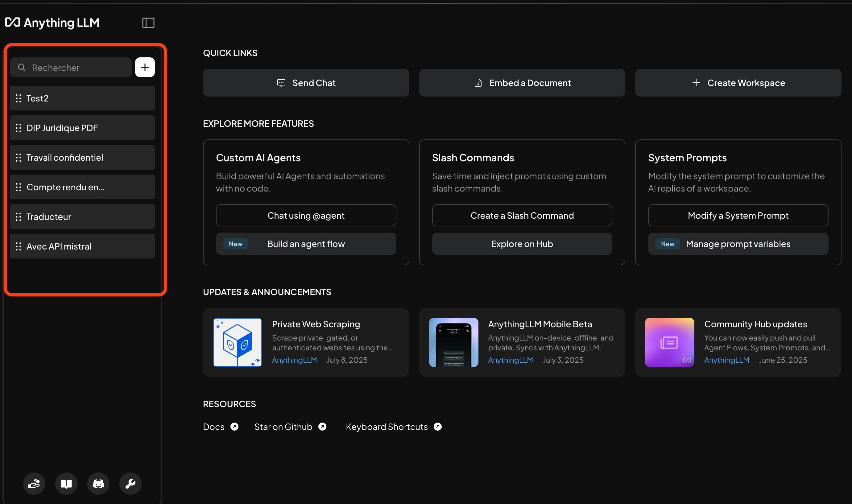Click Create a Slash Command
The image size is (852, 504).
(522, 215)
